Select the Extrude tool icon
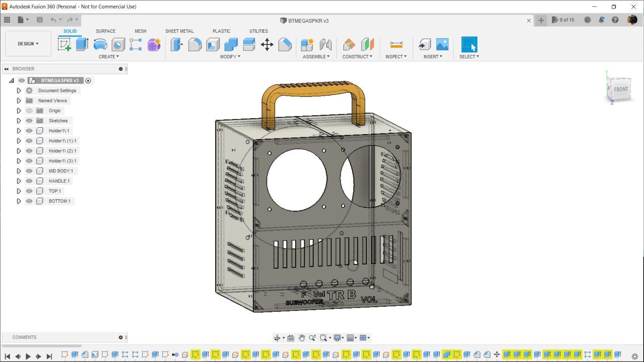 pyautogui.click(x=82, y=45)
